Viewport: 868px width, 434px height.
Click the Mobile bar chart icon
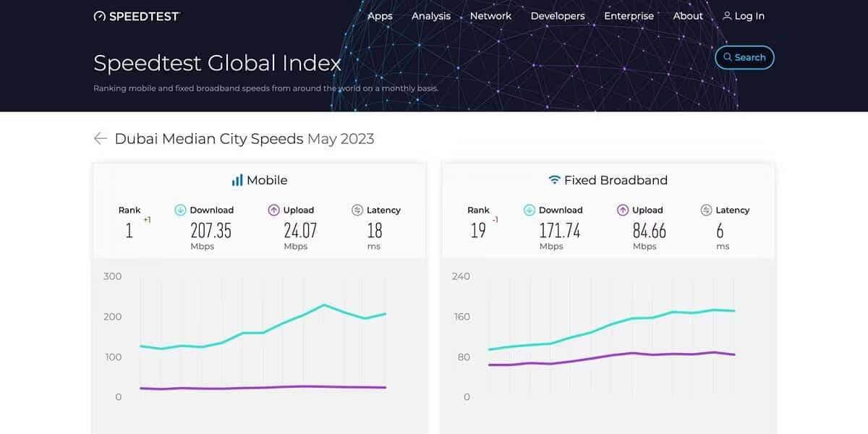[x=237, y=180]
